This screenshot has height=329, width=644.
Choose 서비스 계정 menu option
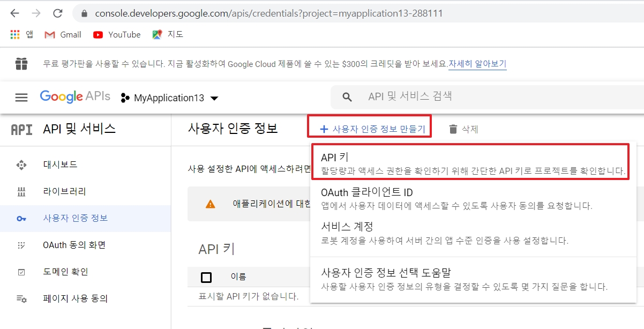pyautogui.click(x=473, y=233)
